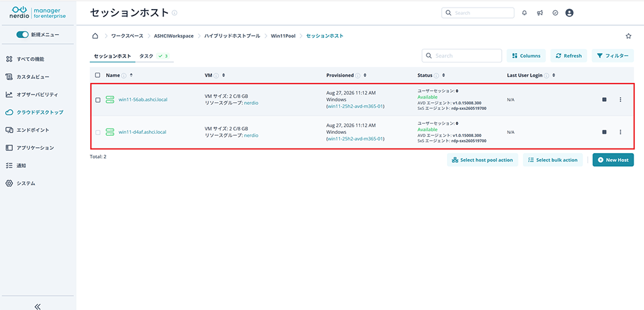
Task: Go to ワークスペース breadcrumb
Action: [128, 36]
